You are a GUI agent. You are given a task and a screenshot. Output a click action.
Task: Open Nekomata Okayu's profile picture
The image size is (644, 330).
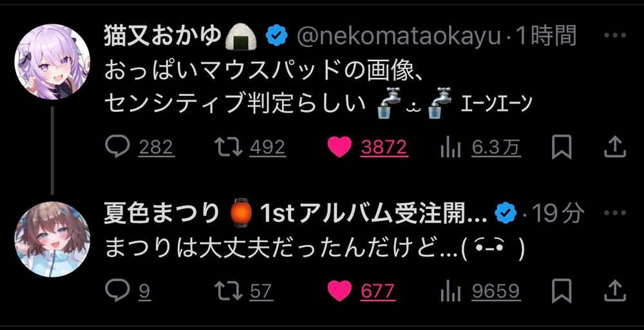tap(52, 62)
